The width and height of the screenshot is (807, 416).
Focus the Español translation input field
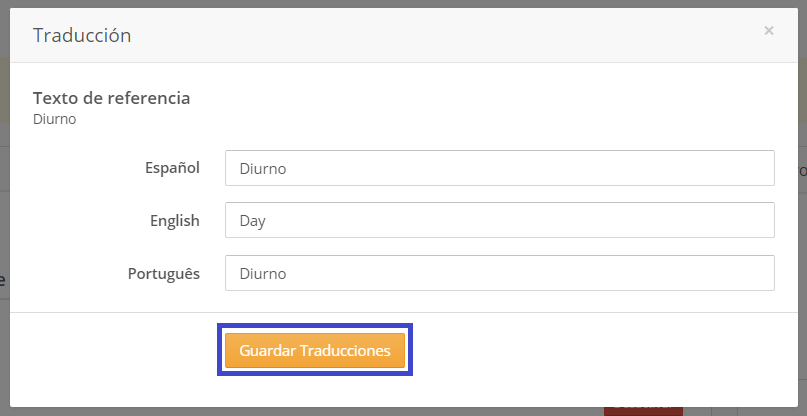pos(500,168)
